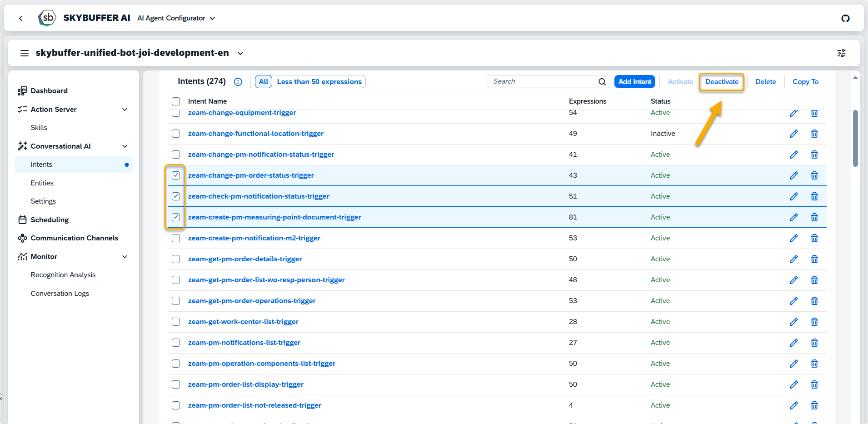Check the zeam-get-work-center-list-trigger checkbox
The height and width of the screenshot is (424, 868).
[176, 322]
